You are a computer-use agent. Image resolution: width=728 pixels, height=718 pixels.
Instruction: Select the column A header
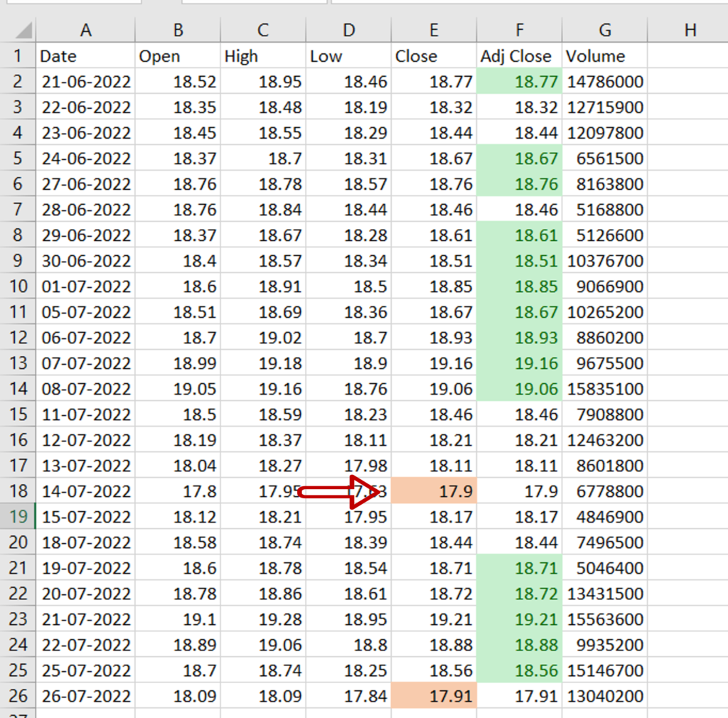click(85, 30)
